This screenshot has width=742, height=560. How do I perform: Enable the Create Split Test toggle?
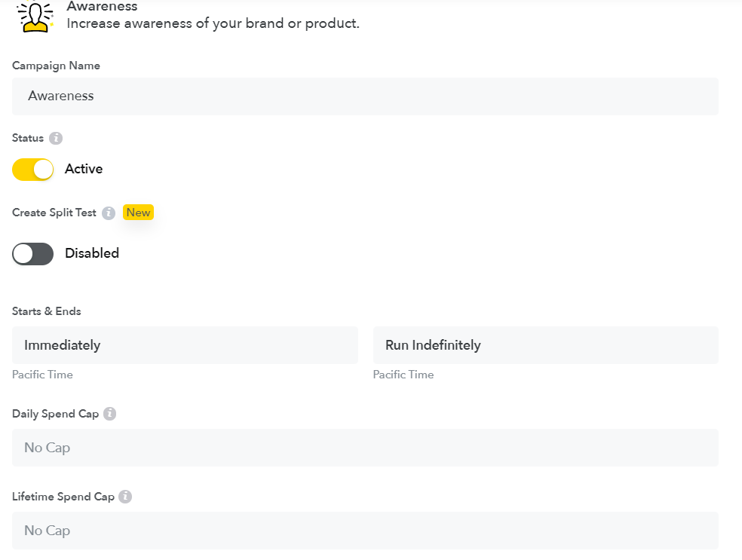[33, 254]
